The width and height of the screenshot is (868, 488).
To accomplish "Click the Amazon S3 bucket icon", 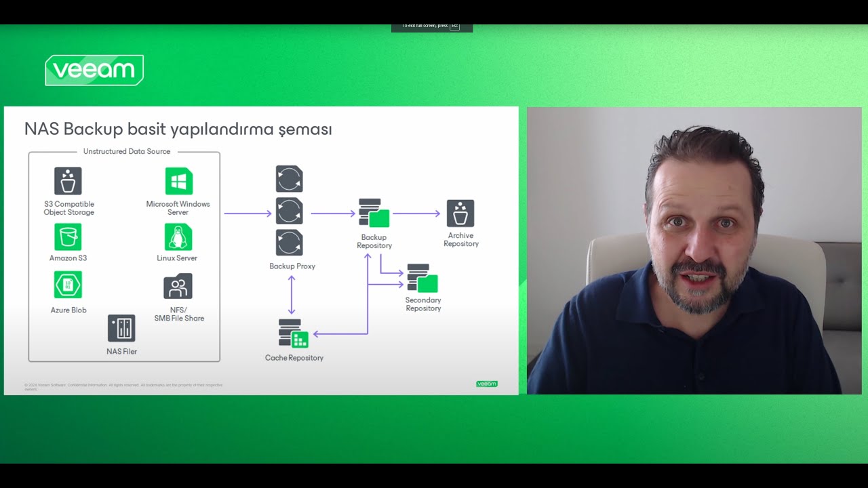I will point(68,237).
